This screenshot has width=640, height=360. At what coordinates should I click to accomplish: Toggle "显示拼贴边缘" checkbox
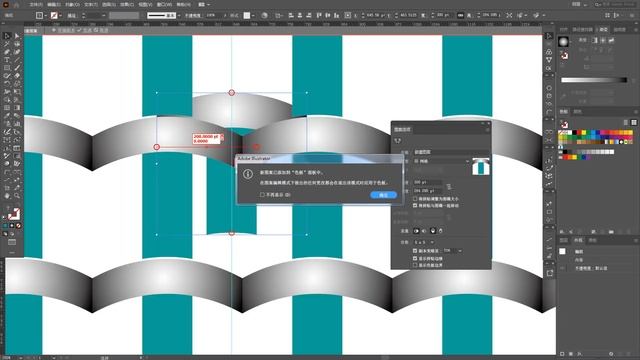point(415,258)
